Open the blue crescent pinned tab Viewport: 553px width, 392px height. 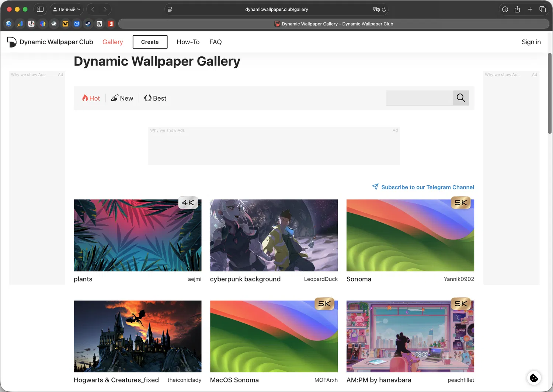(9, 24)
